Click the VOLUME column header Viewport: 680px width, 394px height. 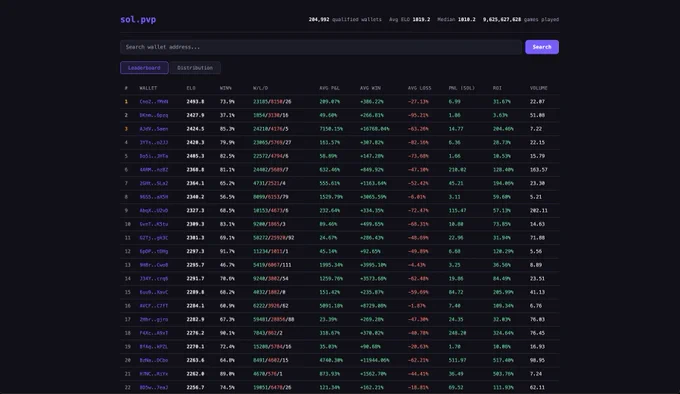pyautogui.click(x=538, y=88)
